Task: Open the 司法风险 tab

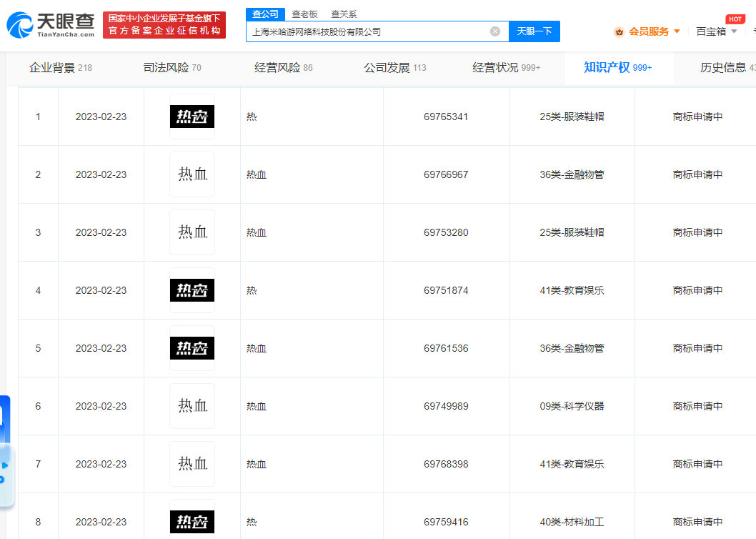Action: (172, 68)
